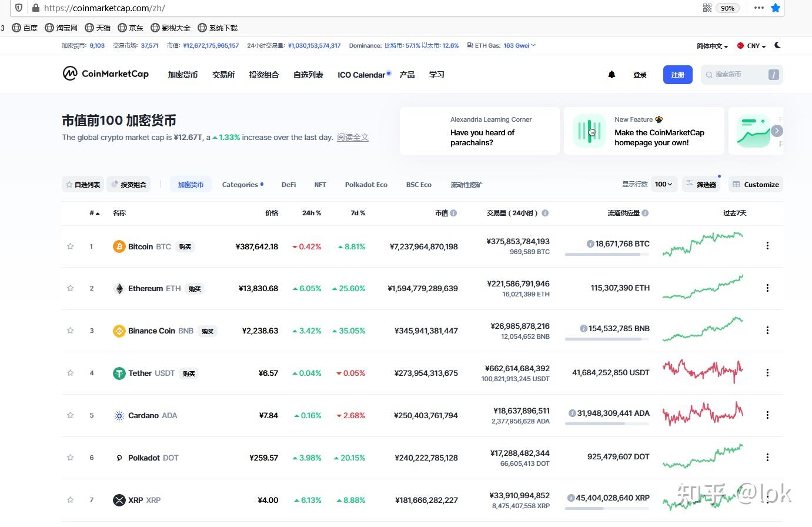Screen dimensions: 812x527
Task: Open the 筛选器 filters panel
Action: [701, 184]
